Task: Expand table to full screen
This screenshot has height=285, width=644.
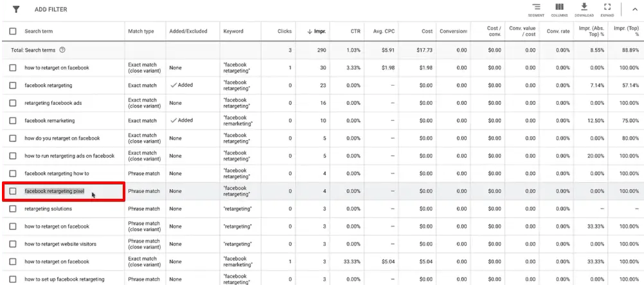Action: point(608,8)
